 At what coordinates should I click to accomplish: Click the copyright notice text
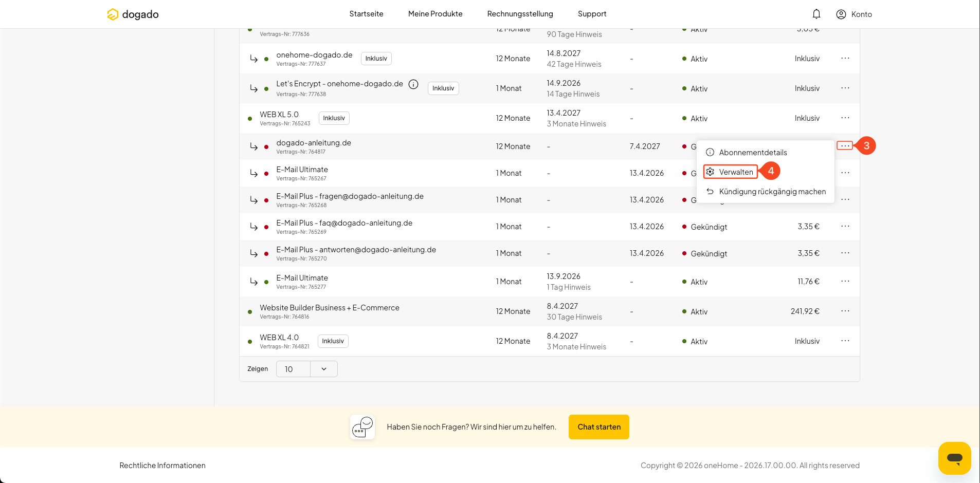(750, 466)
